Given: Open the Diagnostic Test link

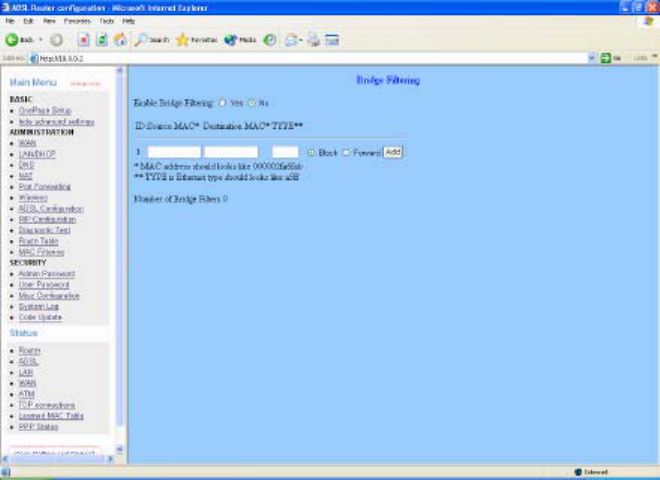Looking at the screenshot, I should [x=45, y=231].
